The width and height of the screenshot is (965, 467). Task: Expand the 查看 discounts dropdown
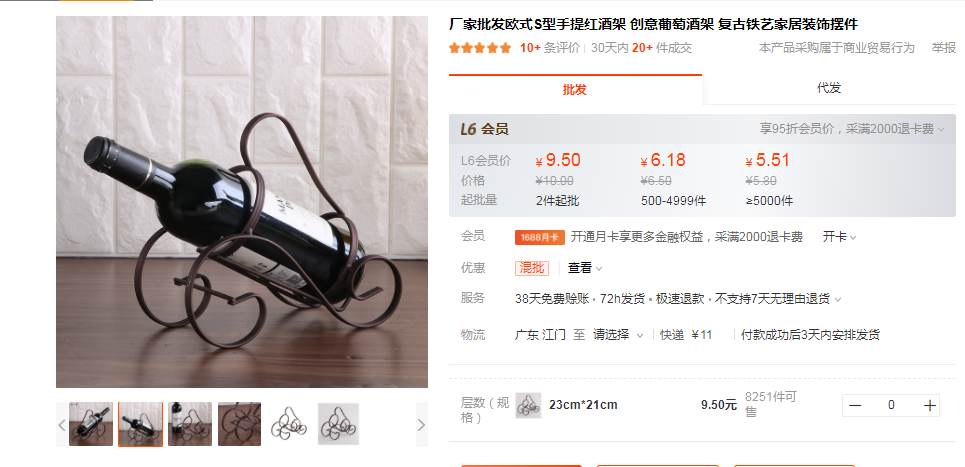[585, 268]
